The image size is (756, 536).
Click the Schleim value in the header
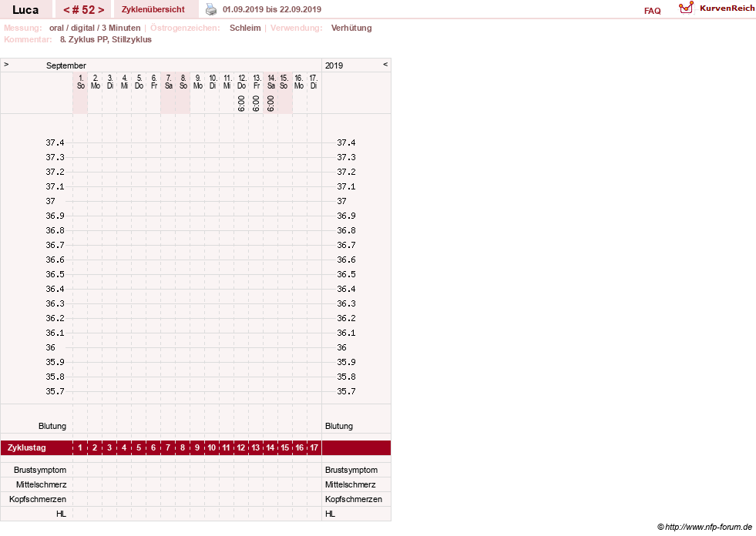pyautogui.click(x=245, y=28)
